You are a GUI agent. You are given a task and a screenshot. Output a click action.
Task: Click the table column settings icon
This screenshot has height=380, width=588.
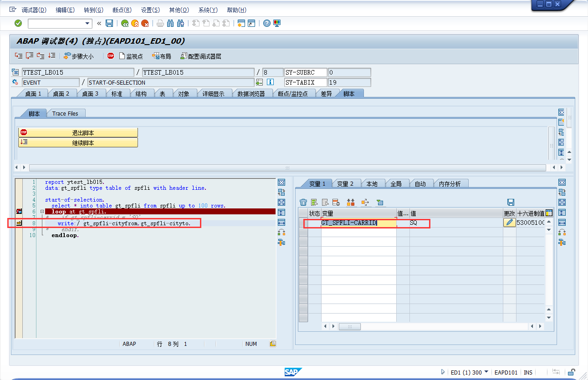[549, 213]
